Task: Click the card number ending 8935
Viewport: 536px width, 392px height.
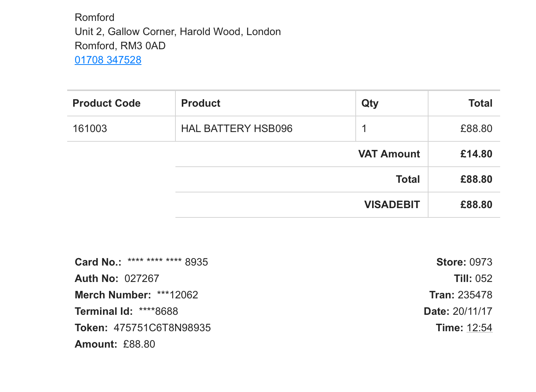Action: pyautogui.click(x=168, y=262)
